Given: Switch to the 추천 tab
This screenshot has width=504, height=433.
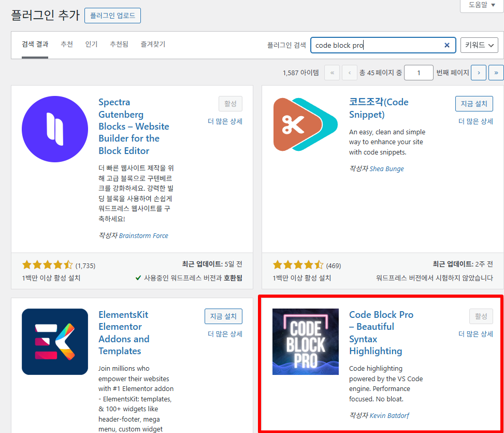Looking at the screenshot, I should pos(67,44).
